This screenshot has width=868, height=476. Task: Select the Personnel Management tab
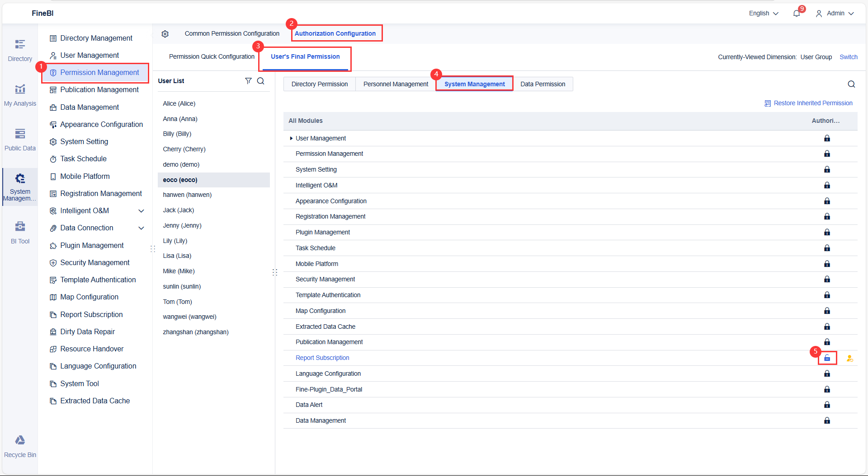pyautogui.click(x=396, y=84)
